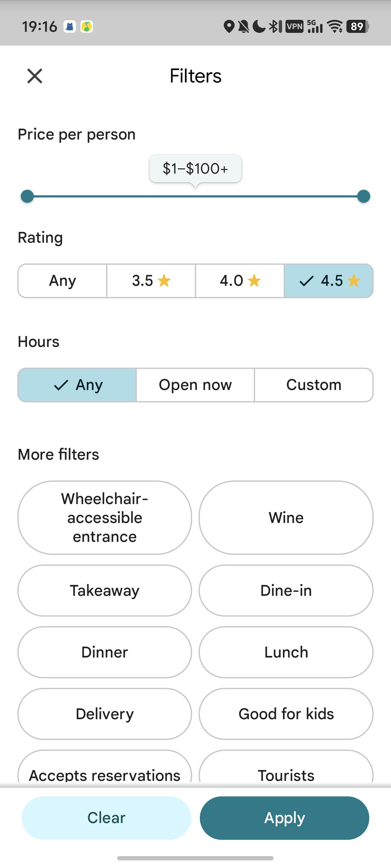Choose the 3.5 star rating filter
The image size is (391, 868).
[x=151, y=281]
